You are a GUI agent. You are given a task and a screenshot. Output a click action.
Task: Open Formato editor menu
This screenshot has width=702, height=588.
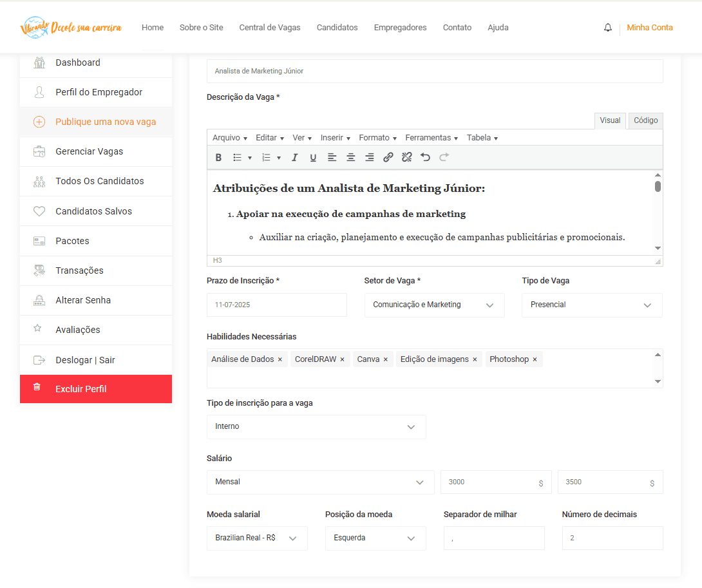[377, 138]
